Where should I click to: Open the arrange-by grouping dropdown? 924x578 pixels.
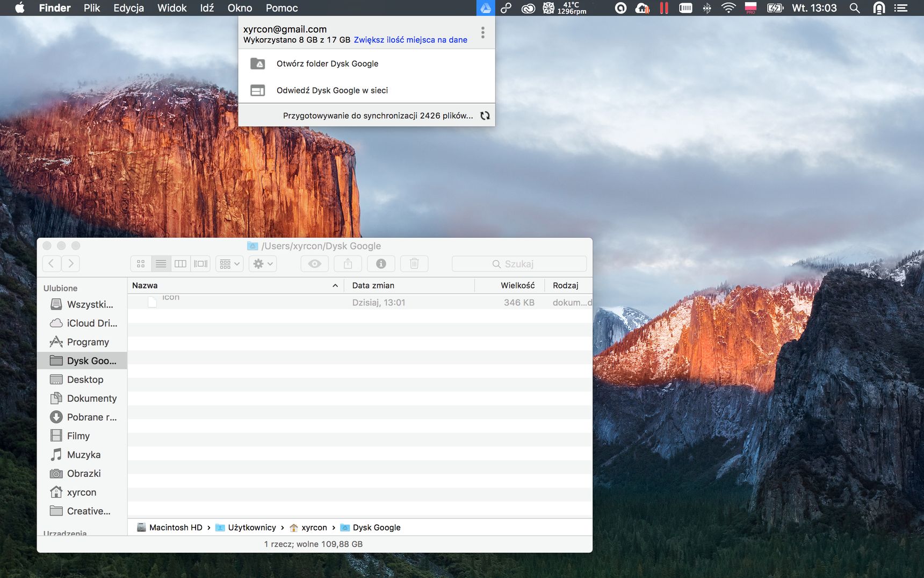tap(229, 263)
